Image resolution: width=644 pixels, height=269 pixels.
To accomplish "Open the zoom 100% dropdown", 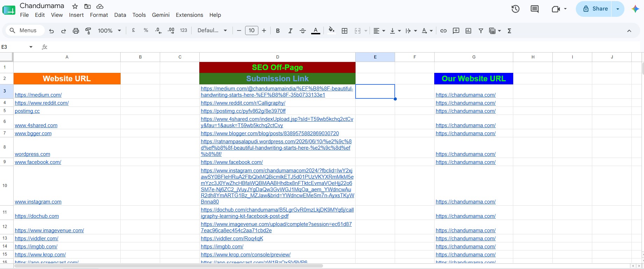I will (109, 31).
